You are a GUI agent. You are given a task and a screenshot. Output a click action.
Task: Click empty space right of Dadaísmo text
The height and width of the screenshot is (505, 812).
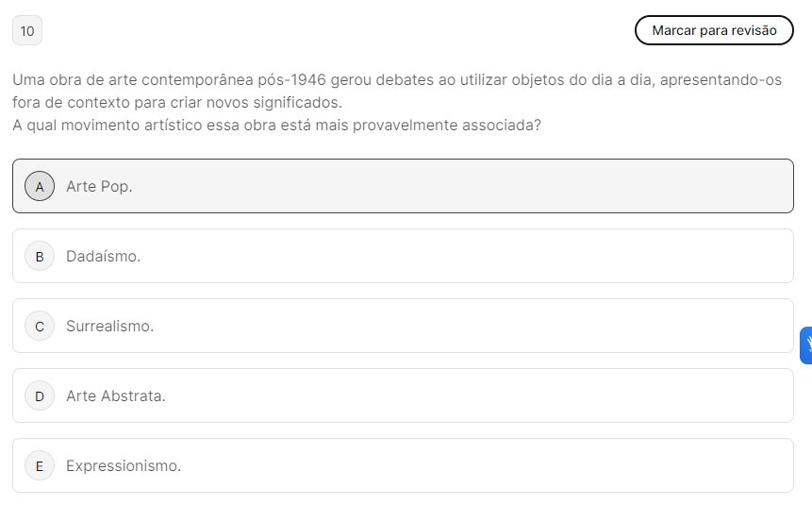coord(472,257)
